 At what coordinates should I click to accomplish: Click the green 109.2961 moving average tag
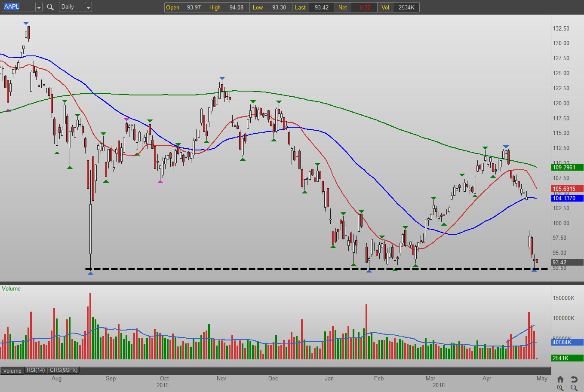(567, 167)
